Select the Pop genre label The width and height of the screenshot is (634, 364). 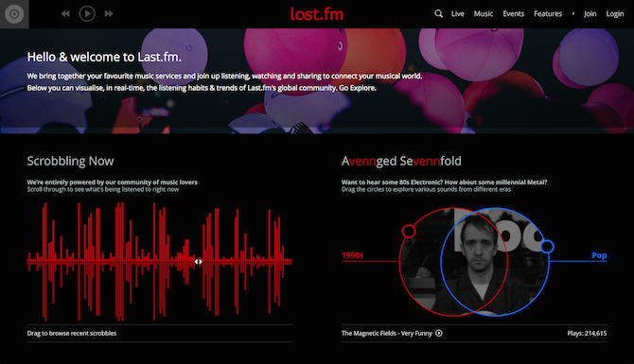599,255
